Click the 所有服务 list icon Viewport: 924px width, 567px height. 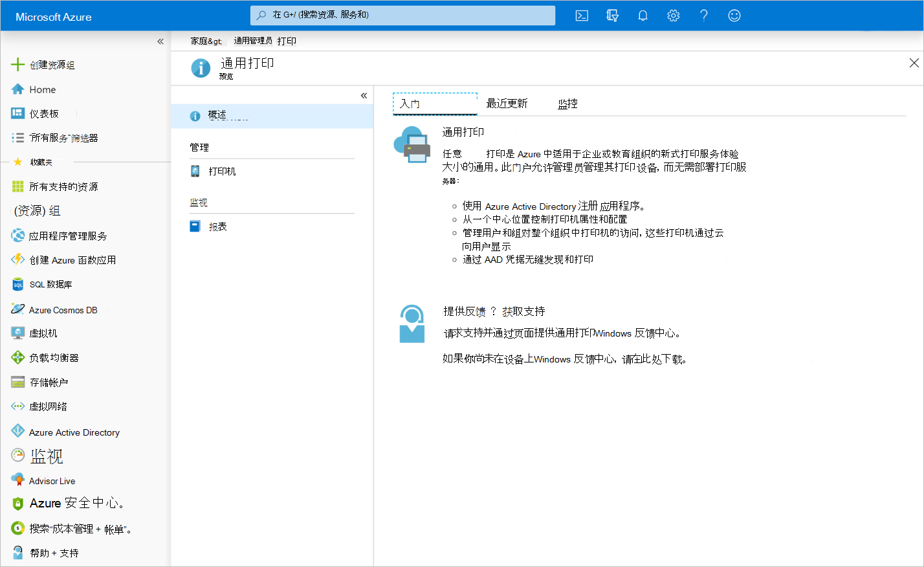(x=18, y=138)
